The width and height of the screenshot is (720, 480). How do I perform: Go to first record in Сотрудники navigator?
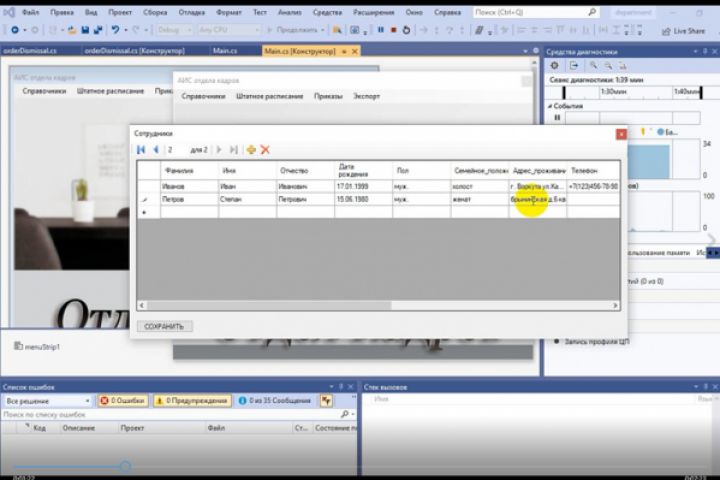pyautogui.click(x=141, y=150)
